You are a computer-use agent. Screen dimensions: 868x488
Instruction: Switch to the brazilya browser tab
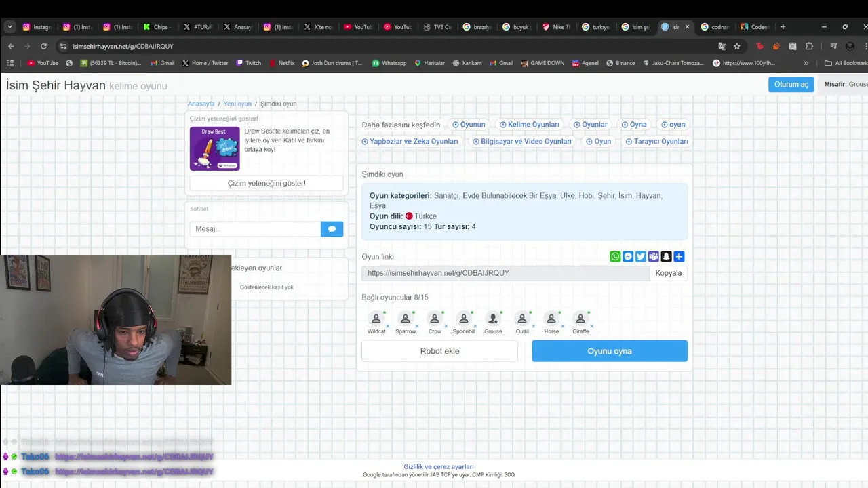tap(477, 27)
